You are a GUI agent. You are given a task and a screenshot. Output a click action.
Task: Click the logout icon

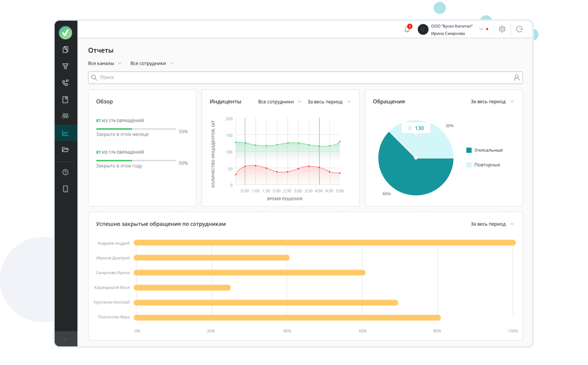pyautogui.click(x=520, y=29)
